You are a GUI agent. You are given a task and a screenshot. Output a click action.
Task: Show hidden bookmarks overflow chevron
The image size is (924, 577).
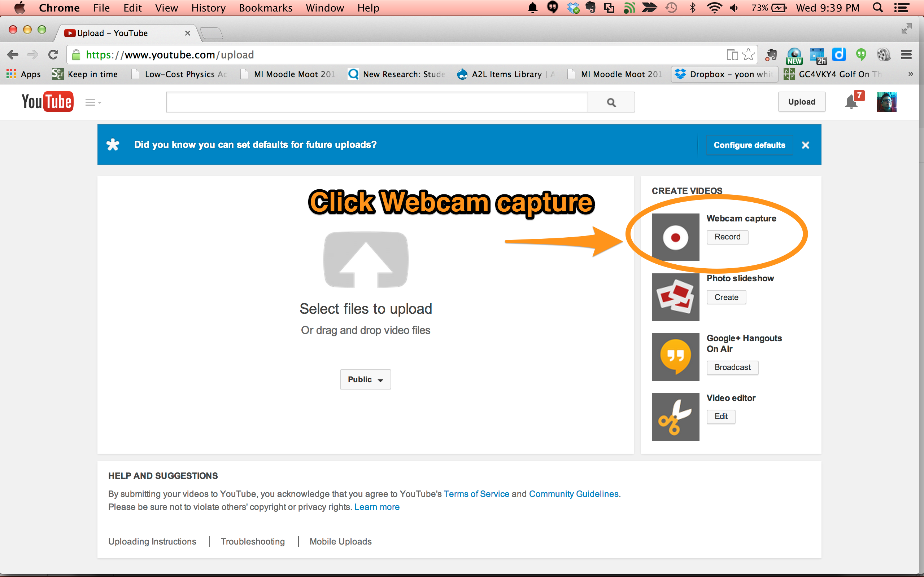pos(911,74)
